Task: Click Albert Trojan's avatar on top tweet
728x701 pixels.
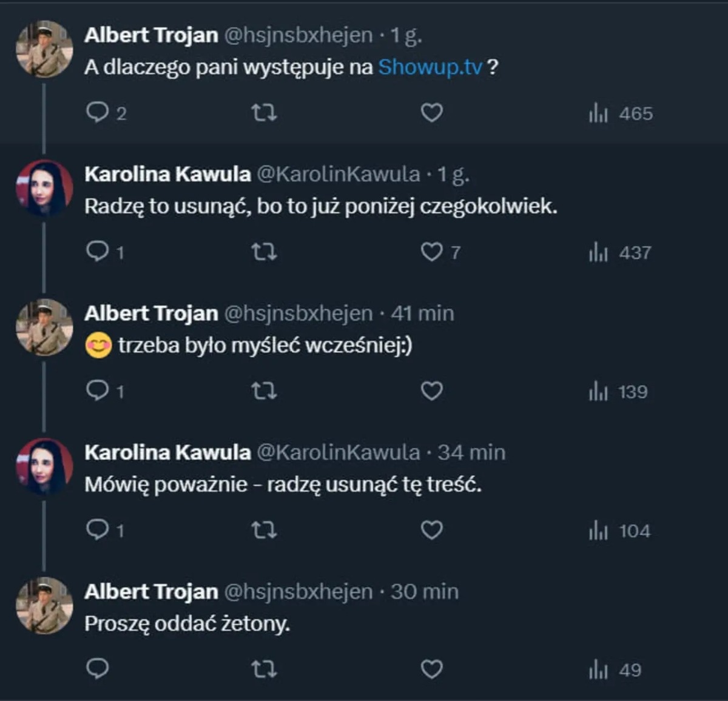Action: (x=44, y=49)
